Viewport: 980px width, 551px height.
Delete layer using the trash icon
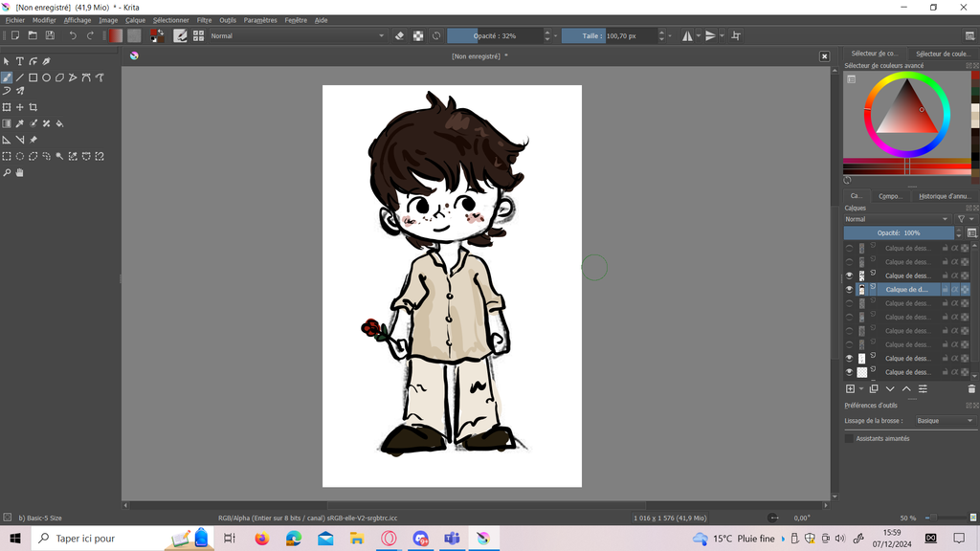[x=971, y=389]
